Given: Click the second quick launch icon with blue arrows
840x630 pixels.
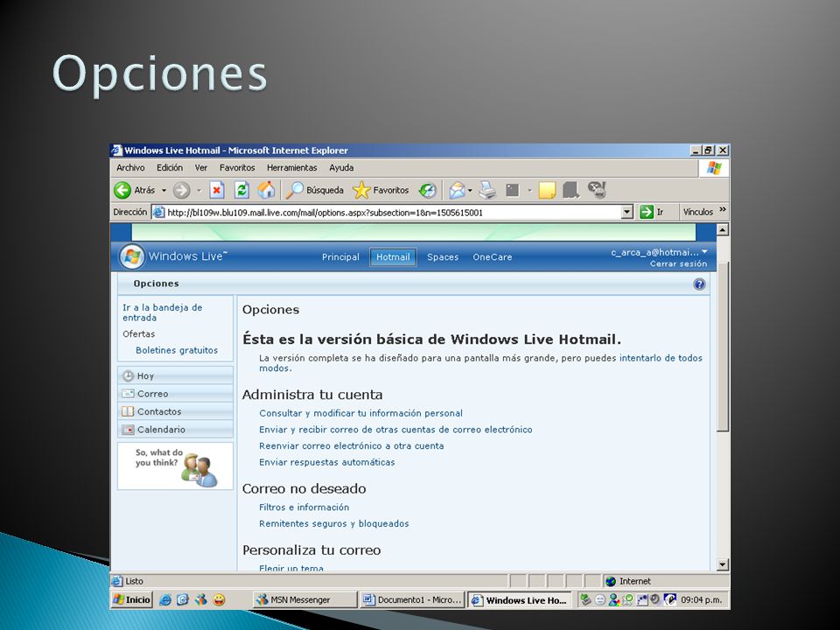Looking at the screenshot, I should (183, 600).
